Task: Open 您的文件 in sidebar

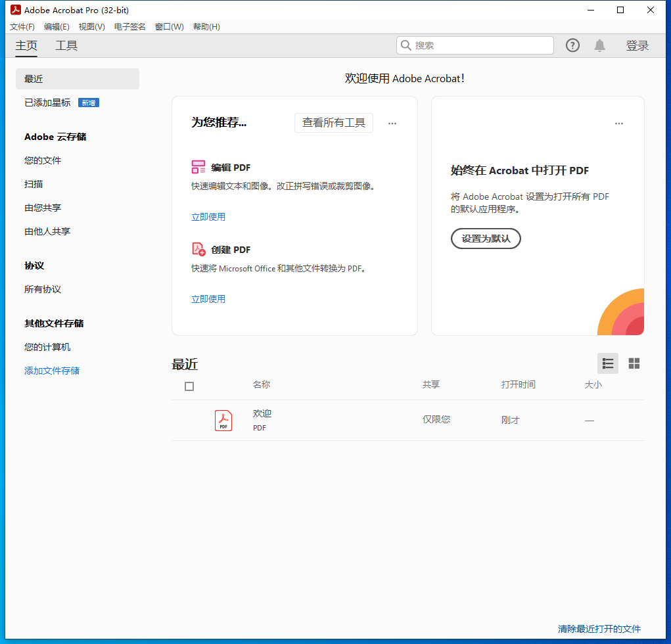Action: click(42, 160)
